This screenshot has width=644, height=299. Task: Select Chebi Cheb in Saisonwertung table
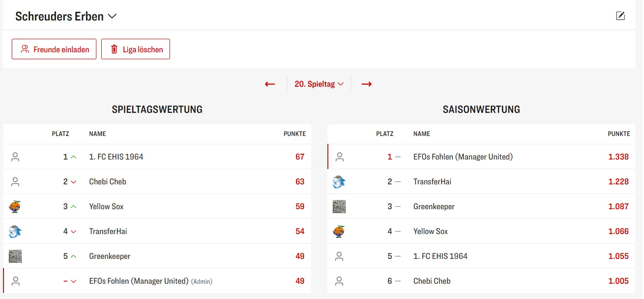point(432,281)
